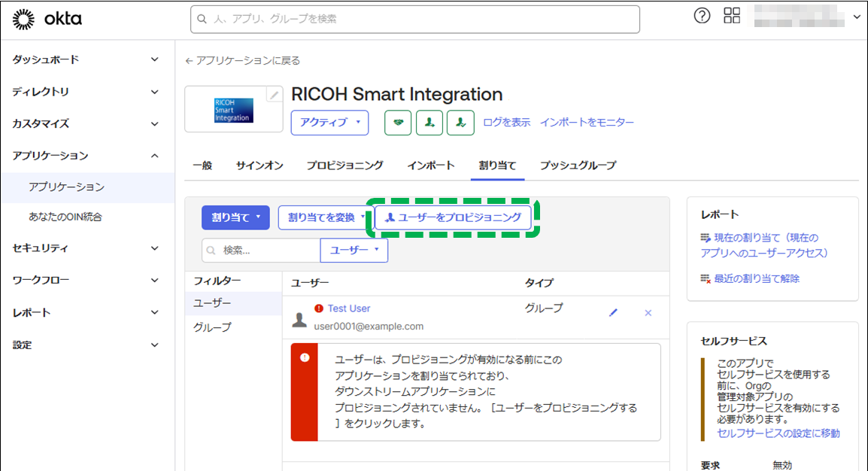Viewport: 868px width, 471px height.
Task: Switch to the サインオン tab
Action: click(x=259, y=166)
